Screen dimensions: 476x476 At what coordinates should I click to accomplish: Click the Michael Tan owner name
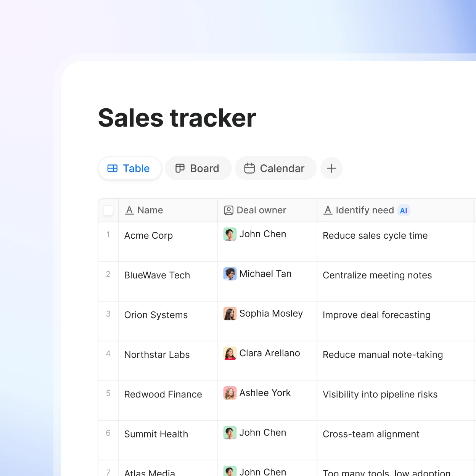click(x=265, y=274)
